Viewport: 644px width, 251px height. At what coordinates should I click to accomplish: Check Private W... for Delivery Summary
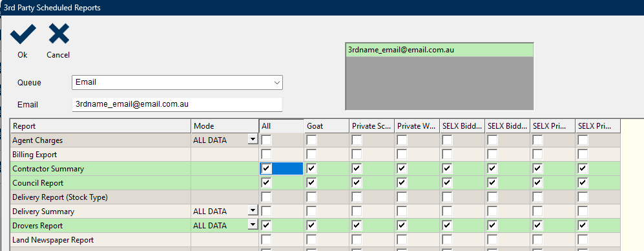(x=402, y=211)
